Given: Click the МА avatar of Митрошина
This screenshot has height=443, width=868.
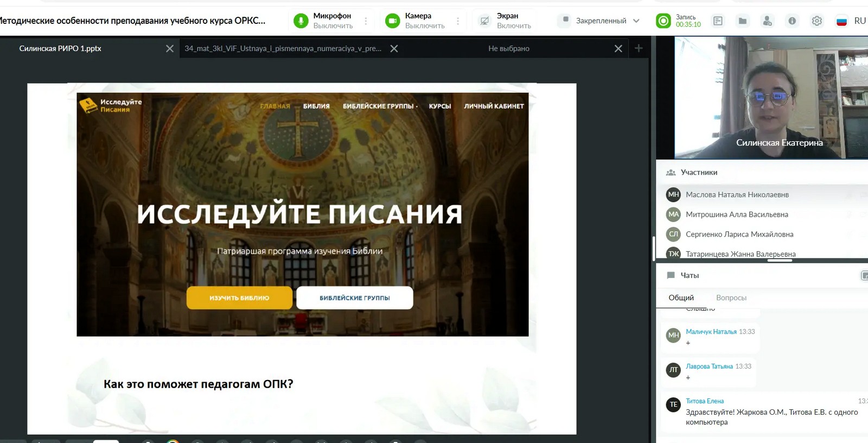Looking at the screenshot, I should [673, 214].
